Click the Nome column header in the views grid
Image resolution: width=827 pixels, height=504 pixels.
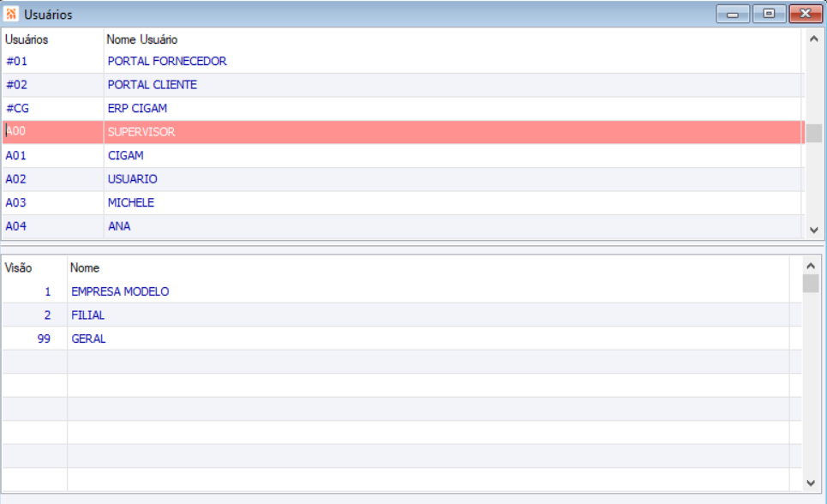coord(84,268)
